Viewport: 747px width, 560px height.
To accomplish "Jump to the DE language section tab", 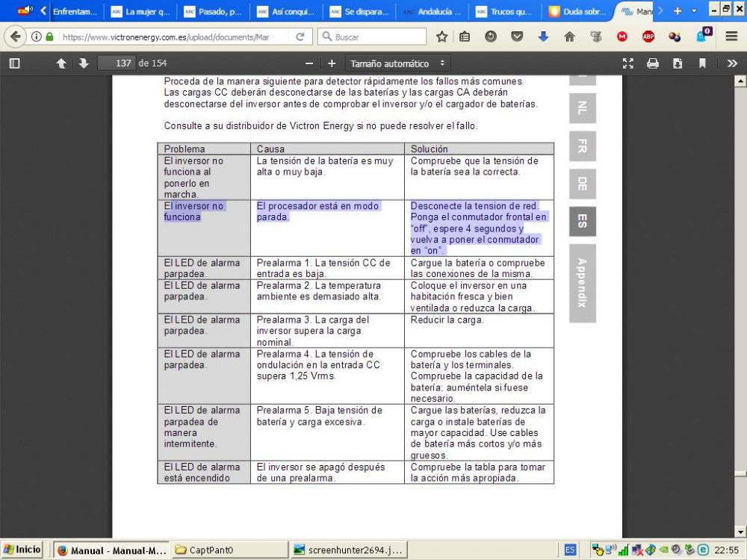I will pyautogui.click(x=582, y=184).
